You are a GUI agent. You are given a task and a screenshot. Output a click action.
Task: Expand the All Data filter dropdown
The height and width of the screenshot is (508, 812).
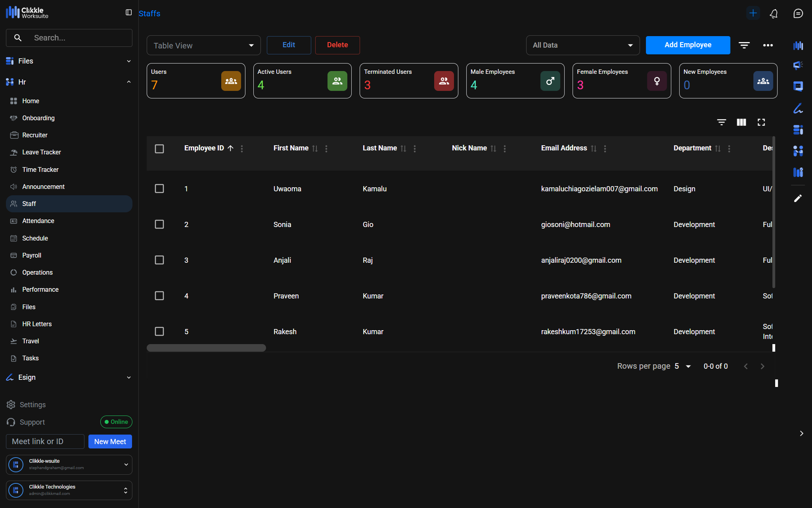click(x=582, y=45)
